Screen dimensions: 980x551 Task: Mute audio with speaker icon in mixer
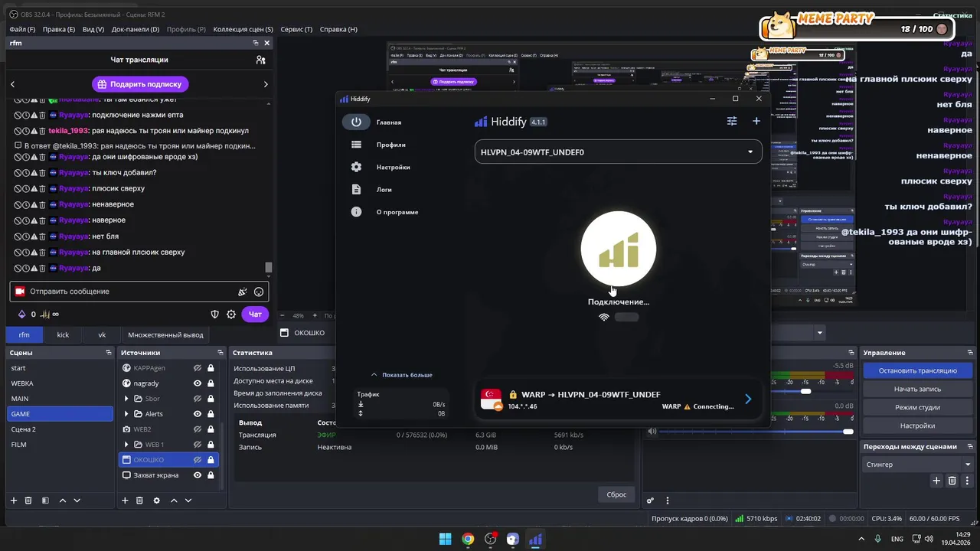(x=652, y=432)
